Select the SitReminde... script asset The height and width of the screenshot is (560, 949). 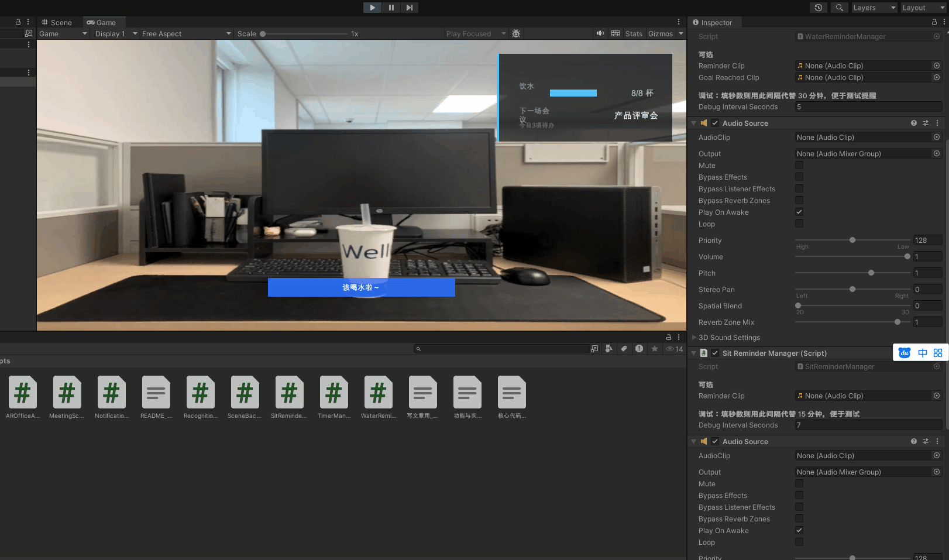click(x=289, y=397)
